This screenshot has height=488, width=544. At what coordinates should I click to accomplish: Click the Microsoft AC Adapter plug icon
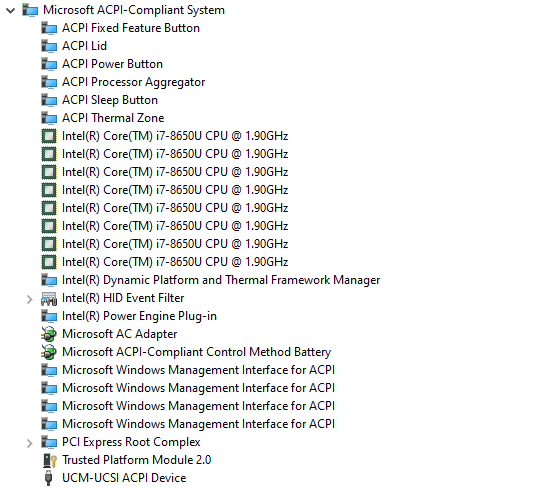(x=49, y=334)
